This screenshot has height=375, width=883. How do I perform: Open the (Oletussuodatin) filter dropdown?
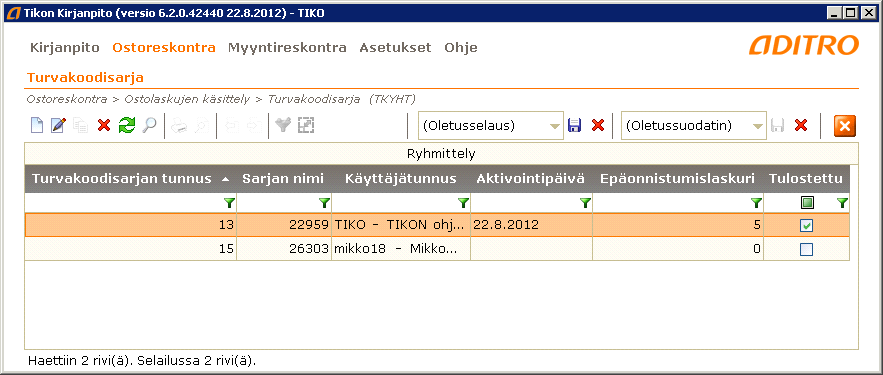point(759,126)
